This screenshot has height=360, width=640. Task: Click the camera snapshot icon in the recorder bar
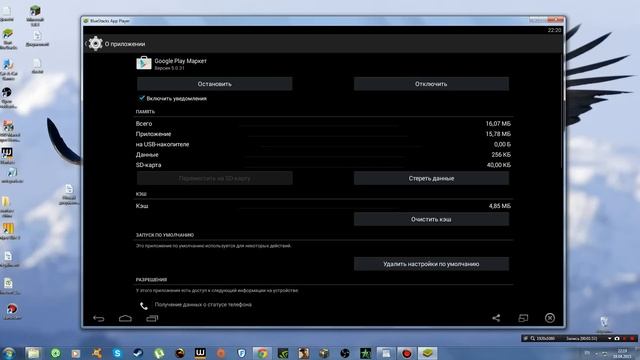[617, 338]
